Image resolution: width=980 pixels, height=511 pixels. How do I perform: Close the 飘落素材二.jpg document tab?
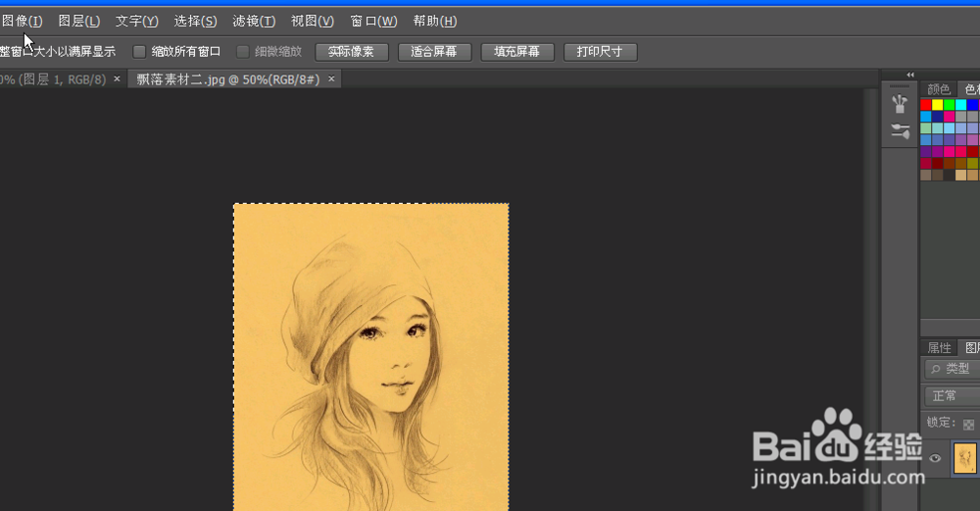331,78
